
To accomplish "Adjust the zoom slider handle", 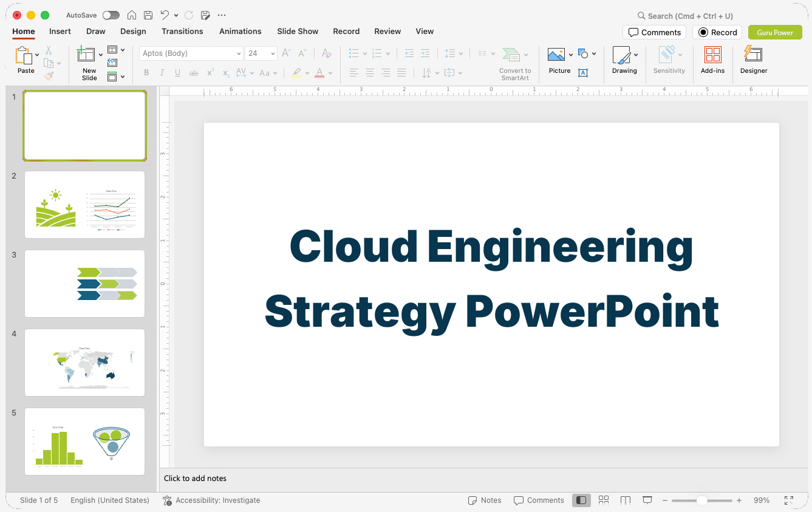I will point(701,500).
